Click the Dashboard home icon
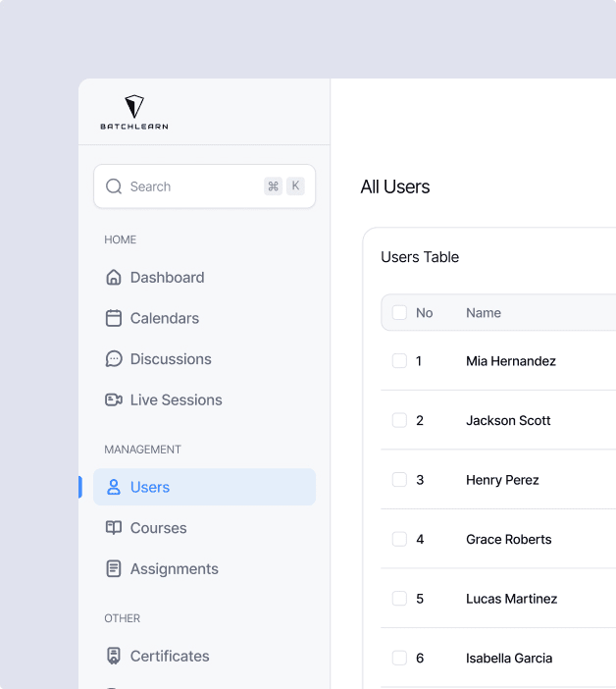The height and width of the screenshot is (689, 616). pos(114,278)
